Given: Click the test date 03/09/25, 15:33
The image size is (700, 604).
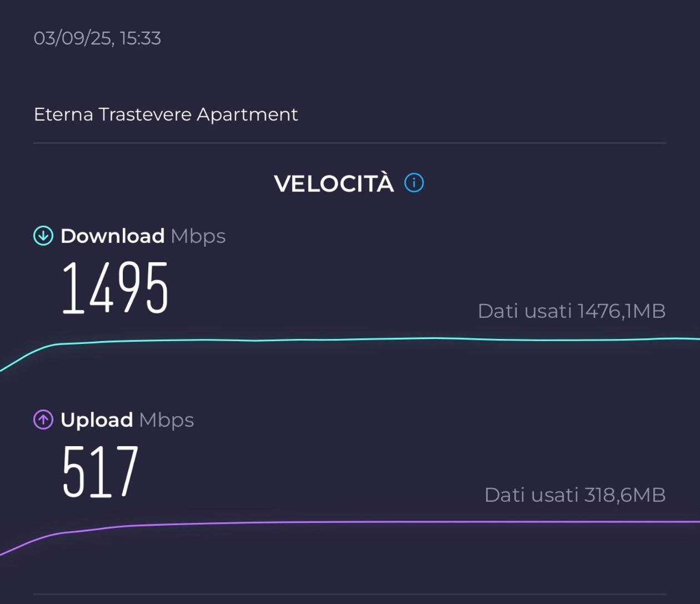Looking at the screenshot, I should pyautogui.click(x=97, y=38).
